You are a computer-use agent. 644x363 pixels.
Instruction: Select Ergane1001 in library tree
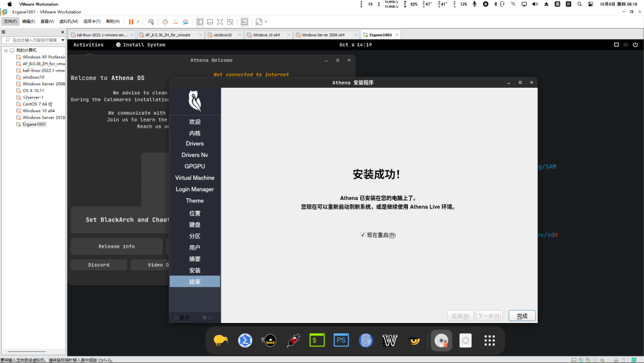pos(34,124)
